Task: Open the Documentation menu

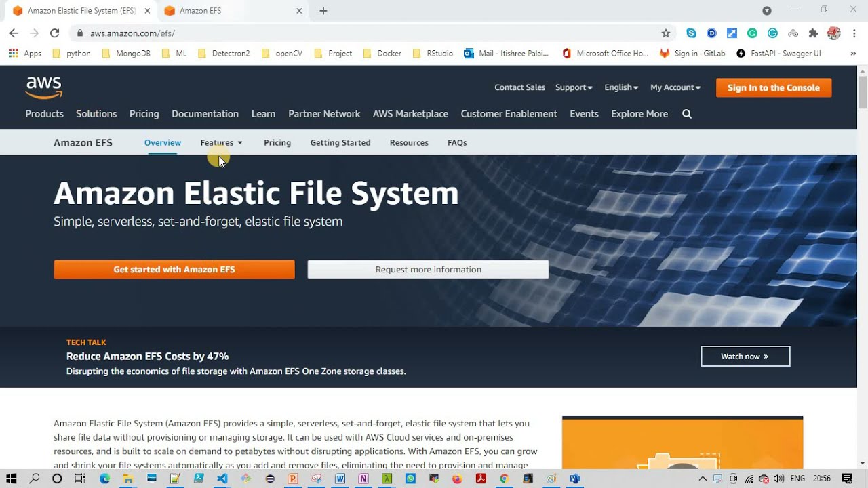Action: tap(205, 114)
